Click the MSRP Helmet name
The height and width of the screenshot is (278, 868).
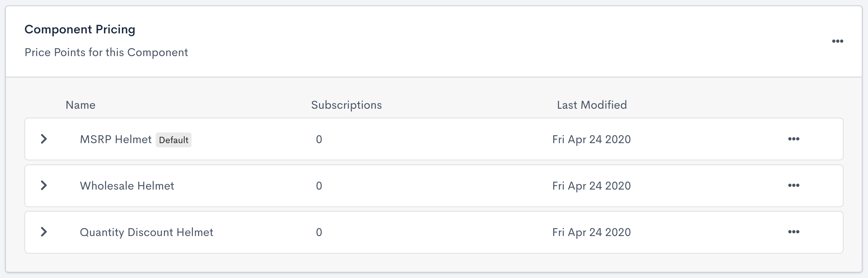(x=116, y=139)
